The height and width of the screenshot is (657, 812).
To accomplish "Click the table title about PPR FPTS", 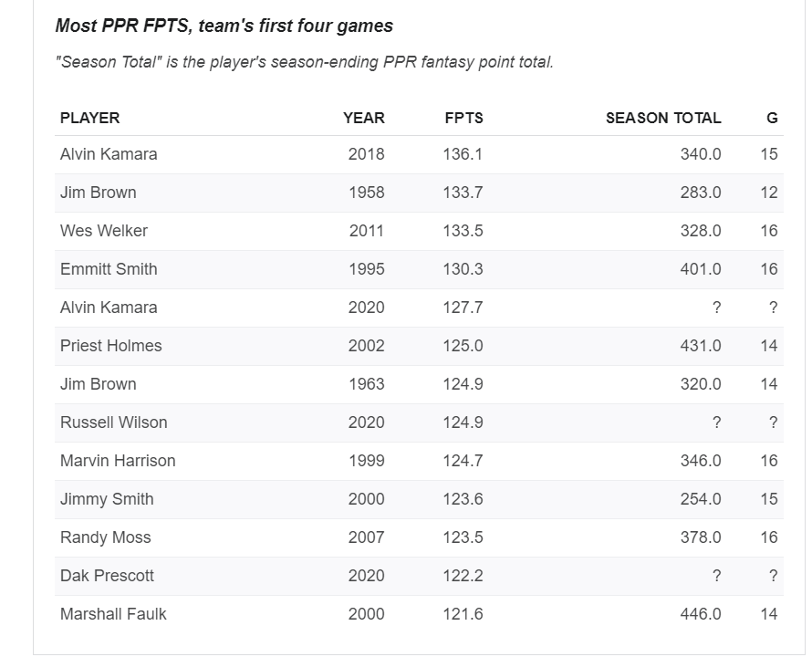I will (224, 26).
